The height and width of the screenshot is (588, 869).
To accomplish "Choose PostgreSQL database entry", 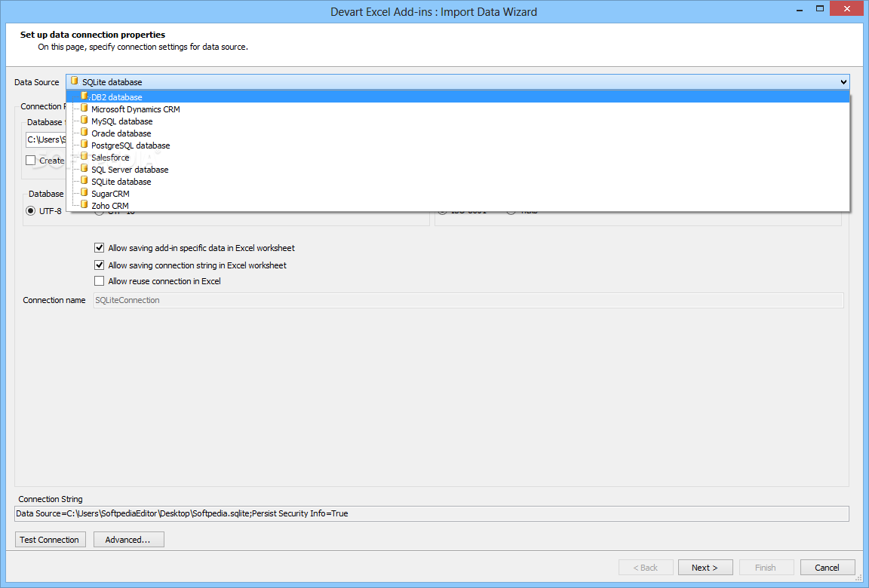I will point(458,145).
